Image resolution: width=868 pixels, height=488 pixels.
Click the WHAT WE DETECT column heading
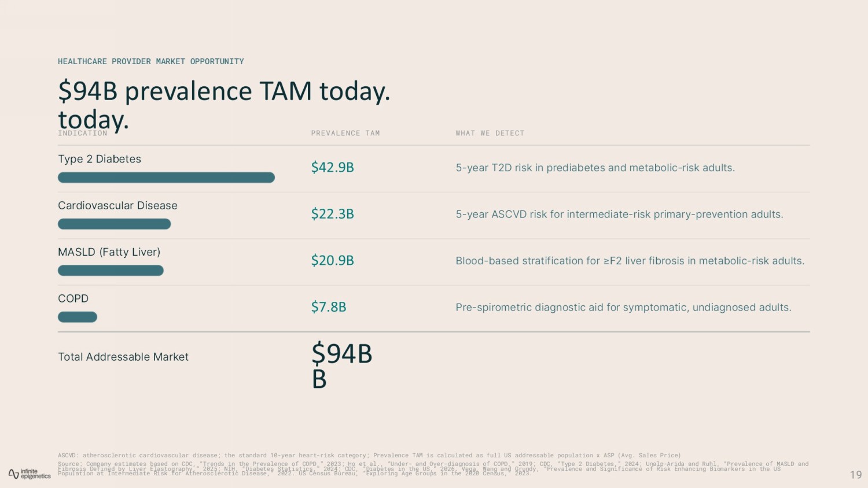tap(490, 133)
